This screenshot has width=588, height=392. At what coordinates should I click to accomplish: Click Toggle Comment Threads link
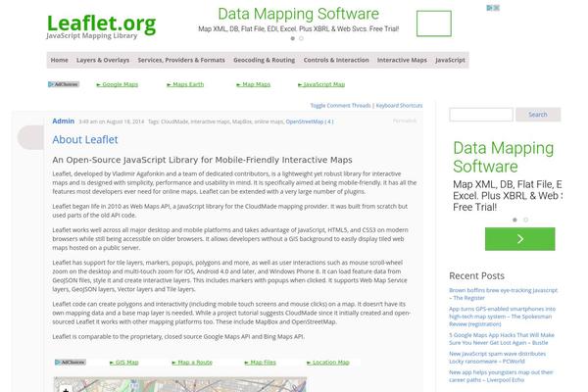pyautogui.click(x=340, y=106)
